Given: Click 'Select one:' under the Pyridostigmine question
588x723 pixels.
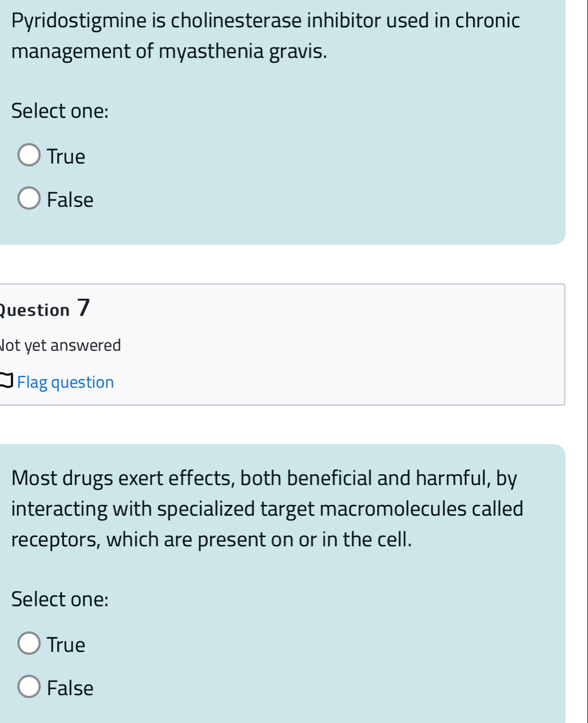Looking at the screenshot, I should [60, 110].
